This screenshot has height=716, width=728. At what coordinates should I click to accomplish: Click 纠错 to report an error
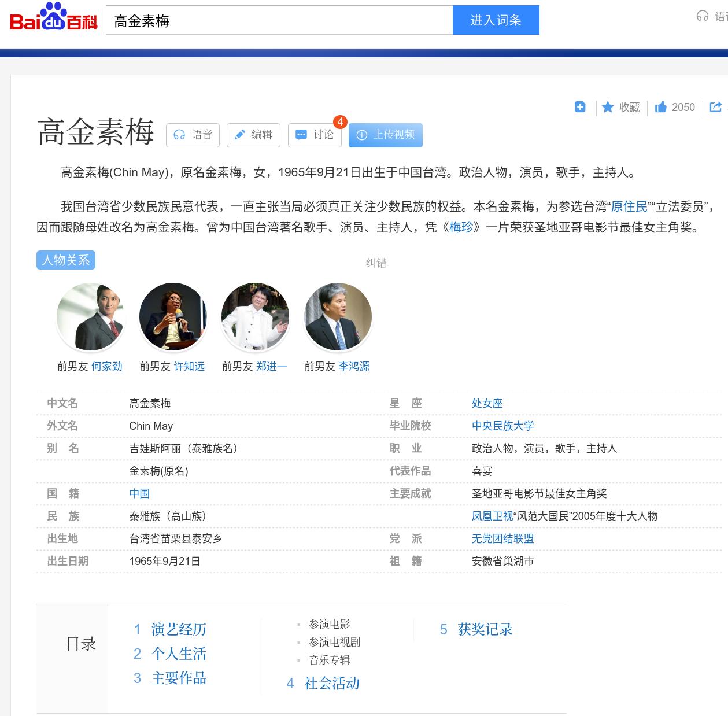[376, 263]
